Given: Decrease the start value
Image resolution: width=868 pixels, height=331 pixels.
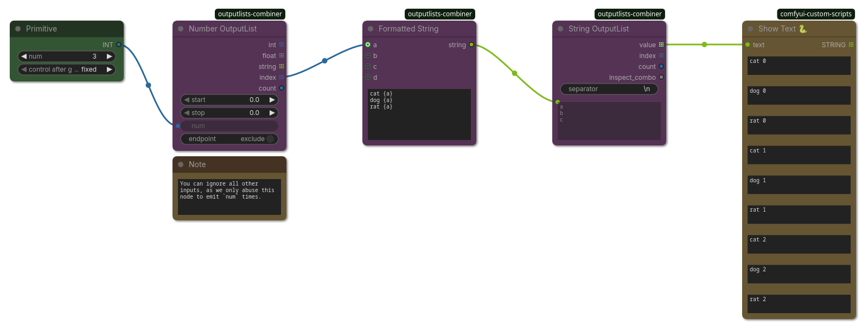Looking at the screenshot, I should [x=187, y=100].
